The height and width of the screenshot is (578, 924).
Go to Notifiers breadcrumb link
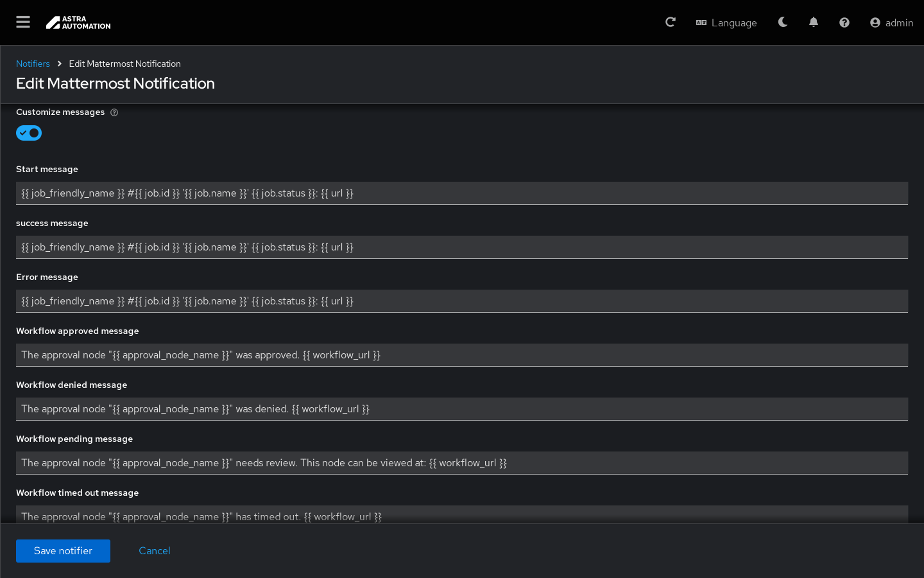point(33,64)
